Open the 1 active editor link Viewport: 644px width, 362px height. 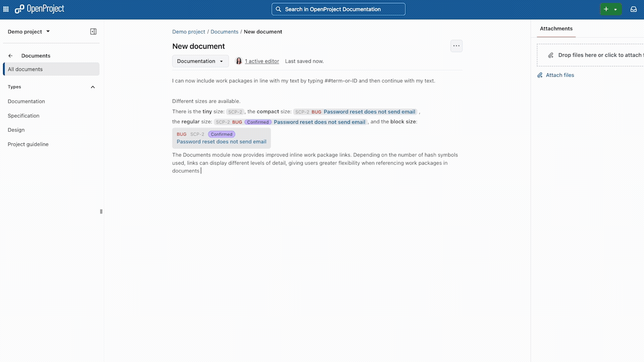tap(262, 61)
